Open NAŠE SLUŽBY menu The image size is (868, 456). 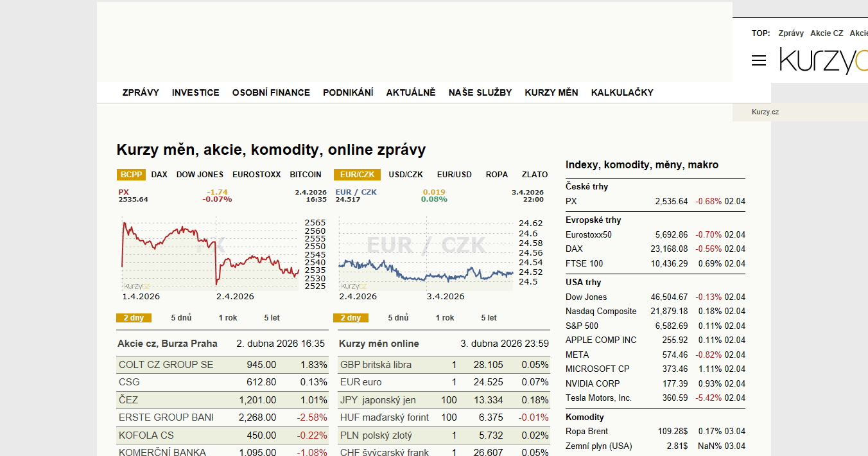480,92
